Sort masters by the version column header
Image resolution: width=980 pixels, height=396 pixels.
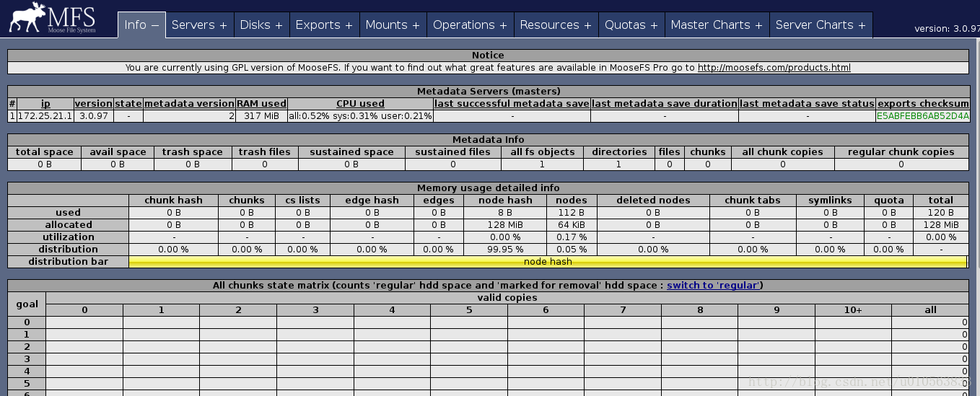pos(94,104)
